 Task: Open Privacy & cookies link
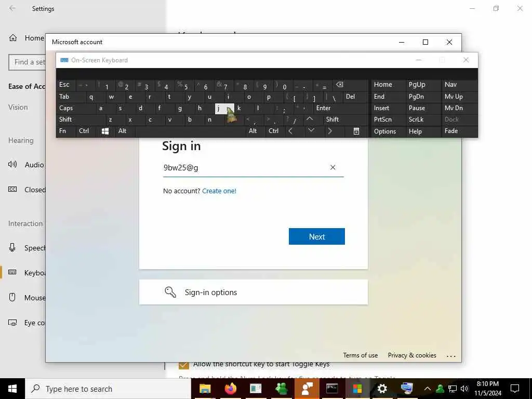(x=412, y=355)
